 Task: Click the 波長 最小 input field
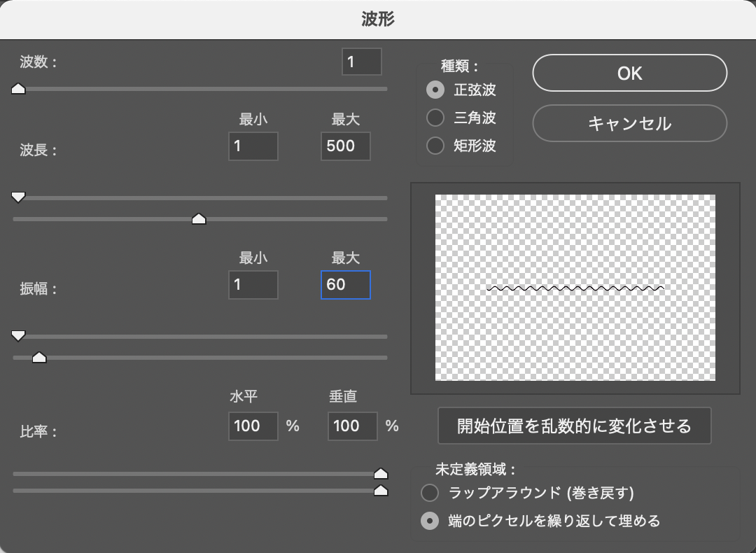(253, 146)
